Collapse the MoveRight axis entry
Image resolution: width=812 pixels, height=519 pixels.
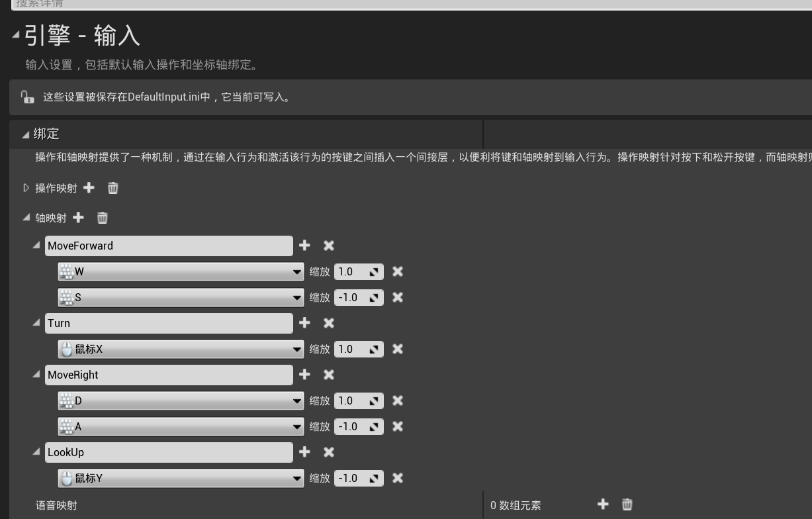(36, 374)
